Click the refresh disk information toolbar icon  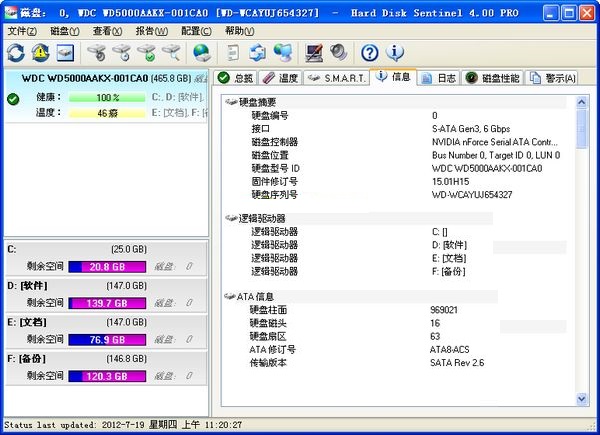[x=16, y=52]
